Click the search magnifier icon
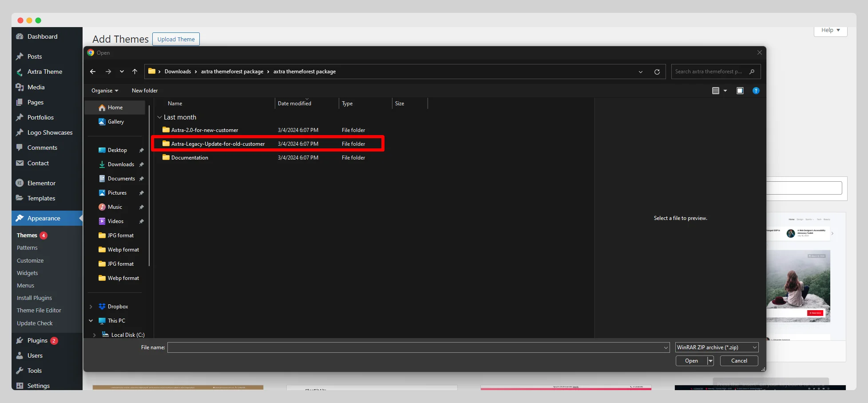 point(752,72)
